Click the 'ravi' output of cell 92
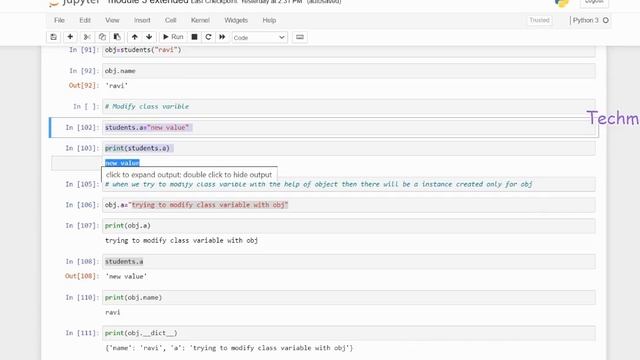 pos(117,86)
